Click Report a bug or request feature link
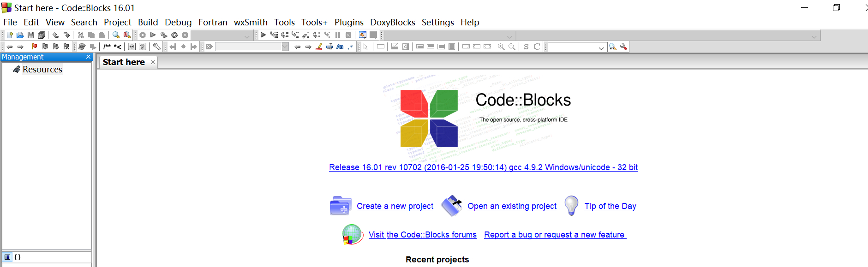Image resolution: width=868 pixels, height=267 pixels. click(x=555, y=235)
